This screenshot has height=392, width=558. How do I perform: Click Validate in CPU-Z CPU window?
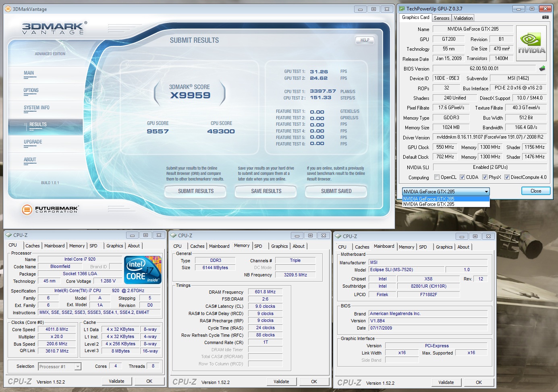(116, 381)
